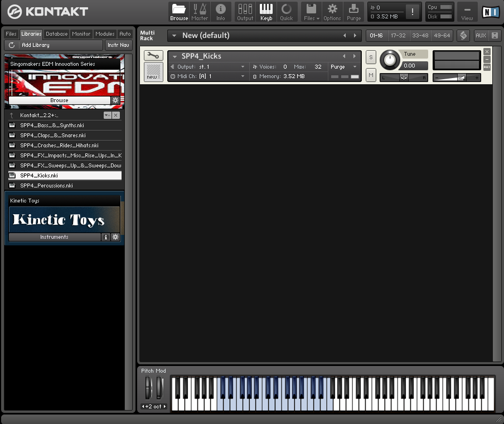
Task: Select SPP4_Percussions.nki
Action: click(65, 186)
